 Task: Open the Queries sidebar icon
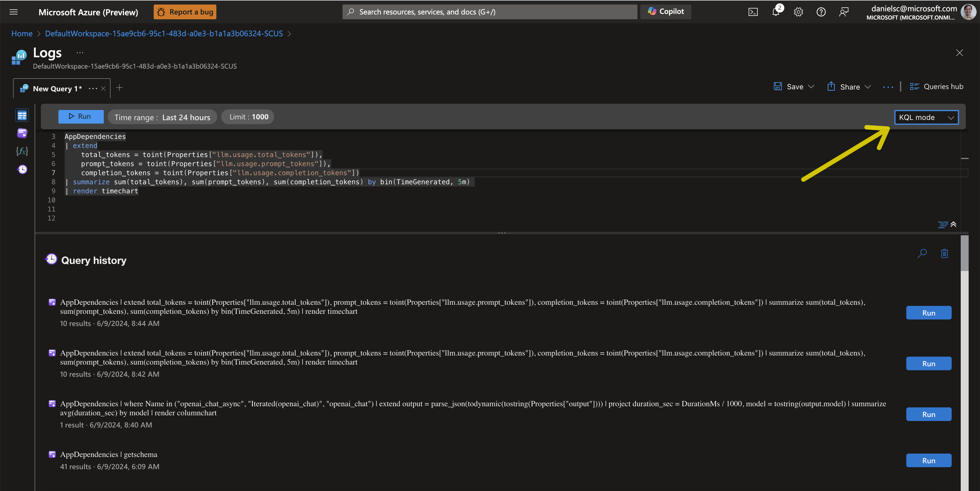(22, 133)
